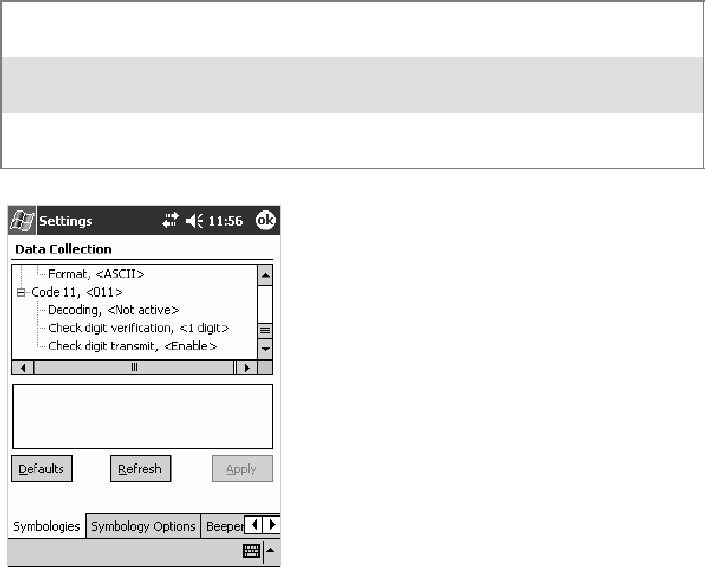Click the Apply button
705x567 pixels.
(242, 469)
